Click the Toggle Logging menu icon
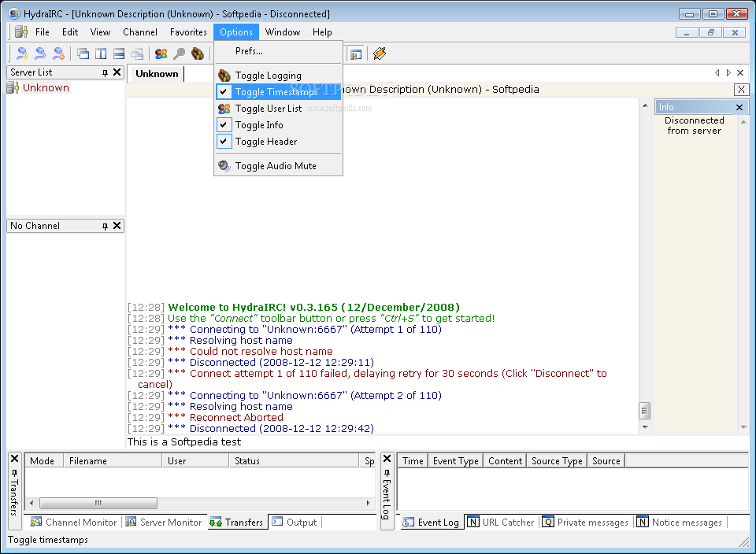 224,76
